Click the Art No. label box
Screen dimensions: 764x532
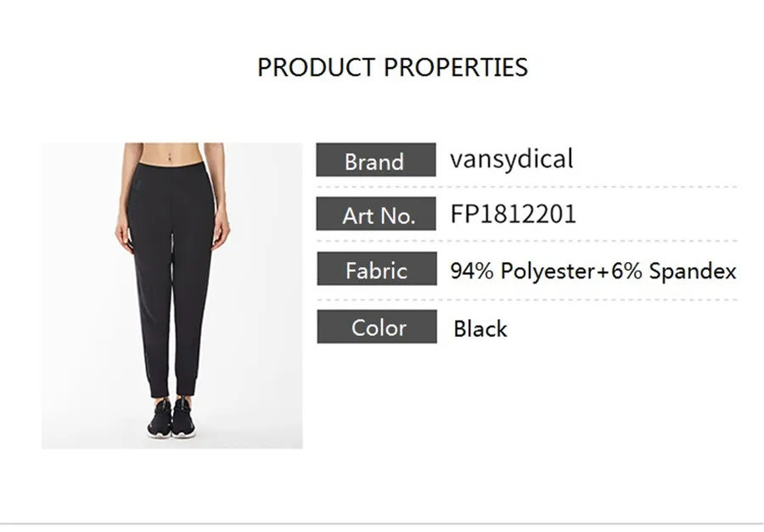pos(376,214)
